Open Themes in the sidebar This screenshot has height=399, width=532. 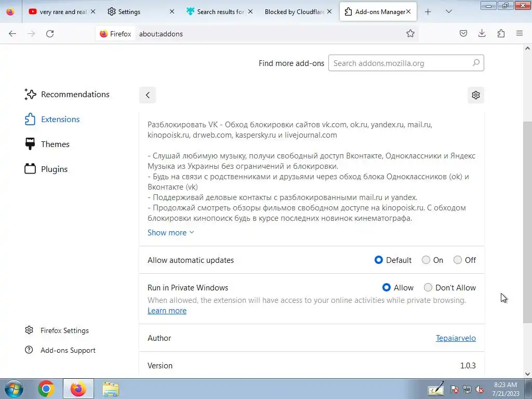pyautogui.click(x=47, y=144)
